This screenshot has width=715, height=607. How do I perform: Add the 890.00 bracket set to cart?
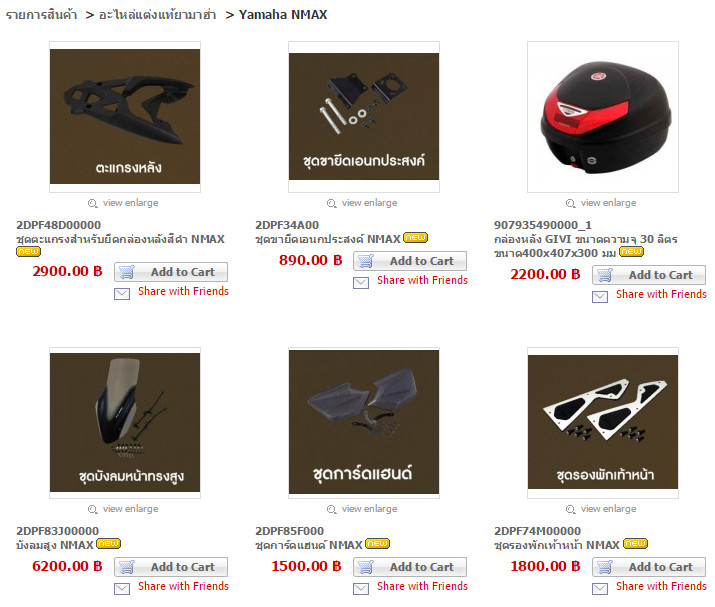(x=410, y=261)
